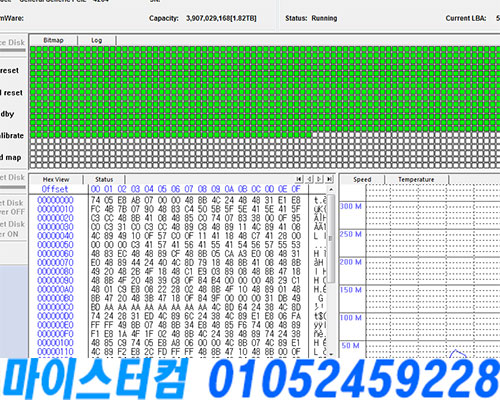The height and width of the screenshot is (400, 500).
Task: Select offset row 00000110
Action: tap(55, 352)
